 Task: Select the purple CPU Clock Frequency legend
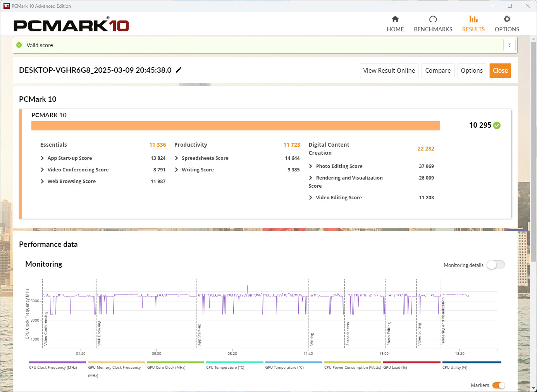(x=57, y=365)
